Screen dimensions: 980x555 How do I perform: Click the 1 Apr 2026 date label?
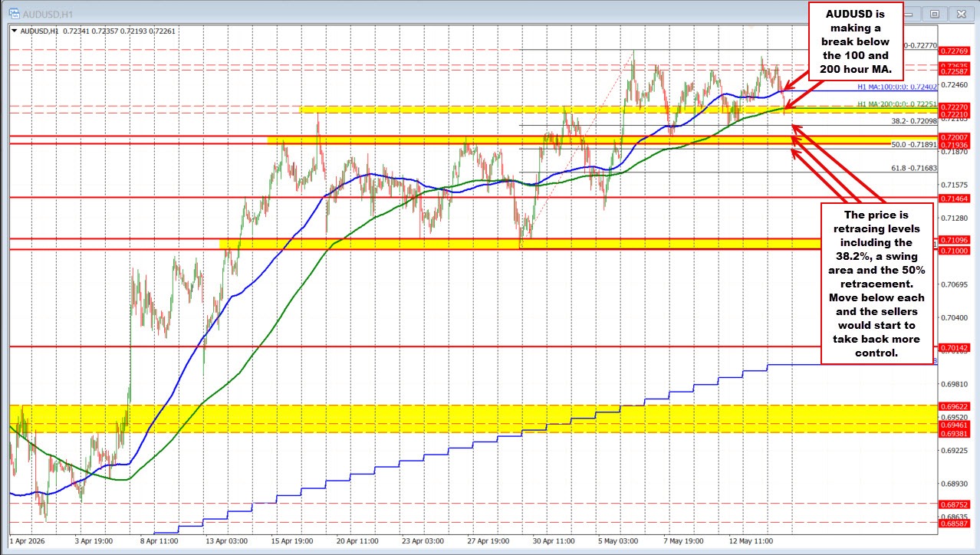tap(29, 540)
